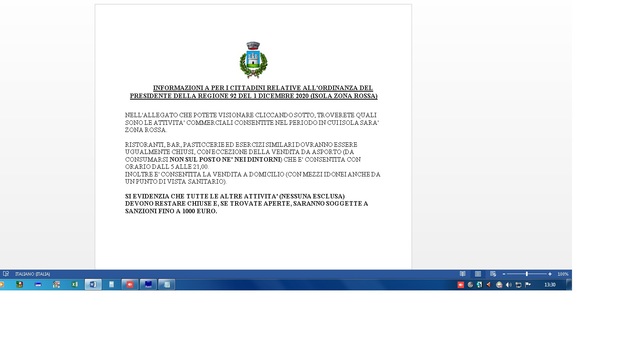Click the line 'SANZIONI FINO A 1000 EURO.'
Screen dimensions: 640x360
(x=171, y=211)
